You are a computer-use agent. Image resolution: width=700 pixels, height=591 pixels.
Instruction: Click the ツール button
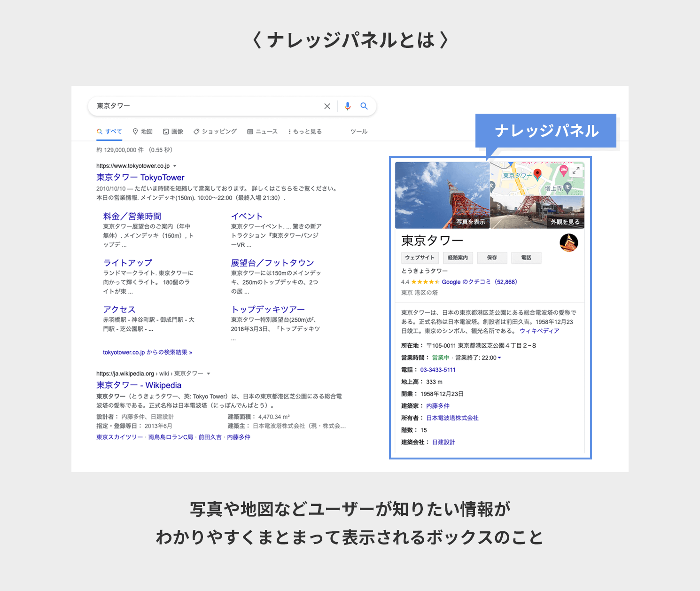point(359,132)
